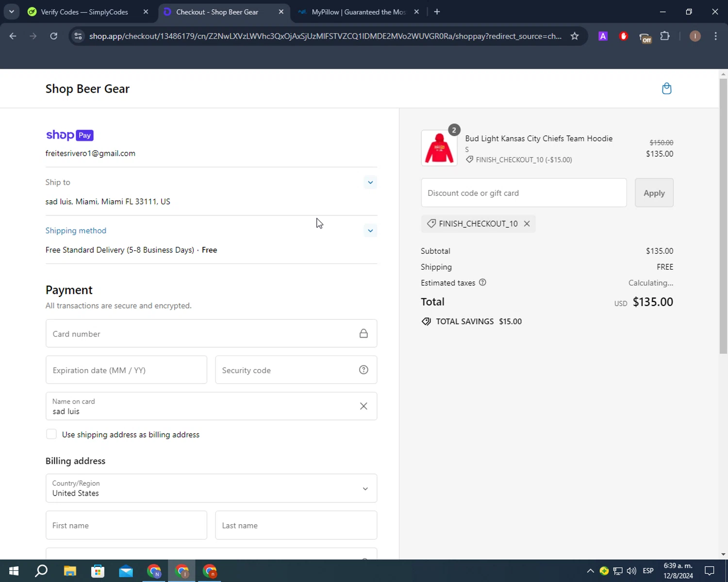728x582 pixels.
Task: Switch to Verify Codes SimplyCodes tab
Action: 84,12
